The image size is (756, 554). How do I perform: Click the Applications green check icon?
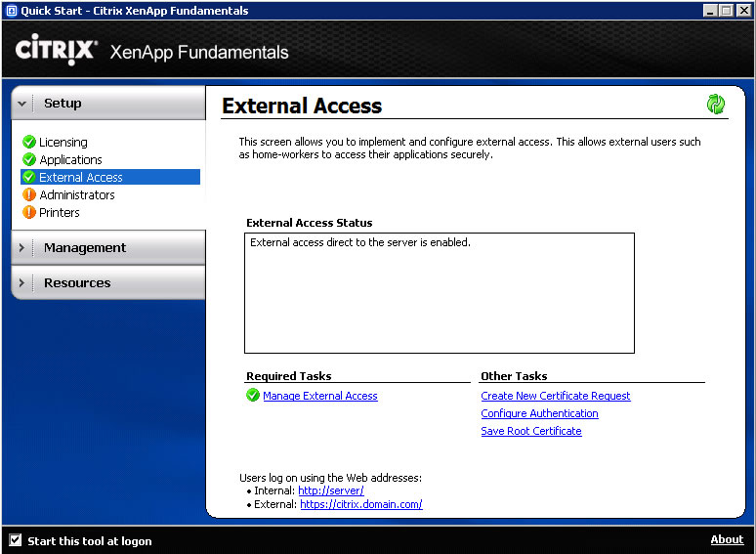pyautogui.click(x=29, y=159)
